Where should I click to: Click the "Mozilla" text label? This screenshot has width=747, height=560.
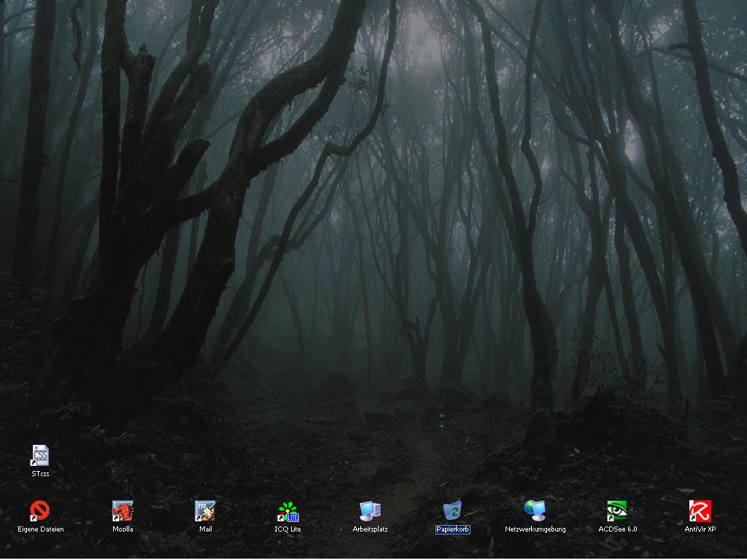[x=123, y=529]
